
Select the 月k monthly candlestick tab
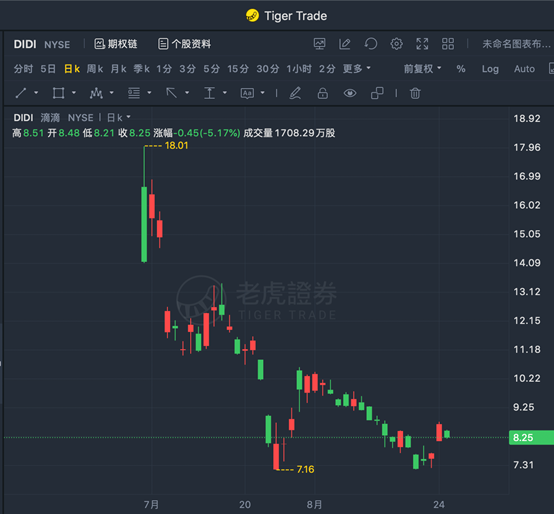coord(118,69)
